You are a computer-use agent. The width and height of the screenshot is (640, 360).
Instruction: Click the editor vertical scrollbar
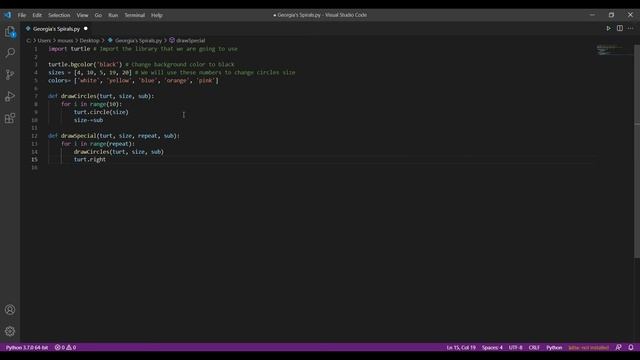click(637, 151)
